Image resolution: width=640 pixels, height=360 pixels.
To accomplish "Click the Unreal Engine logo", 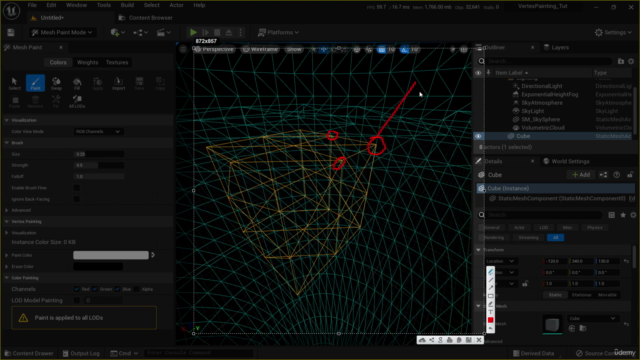I will click(x=11, y=11).
